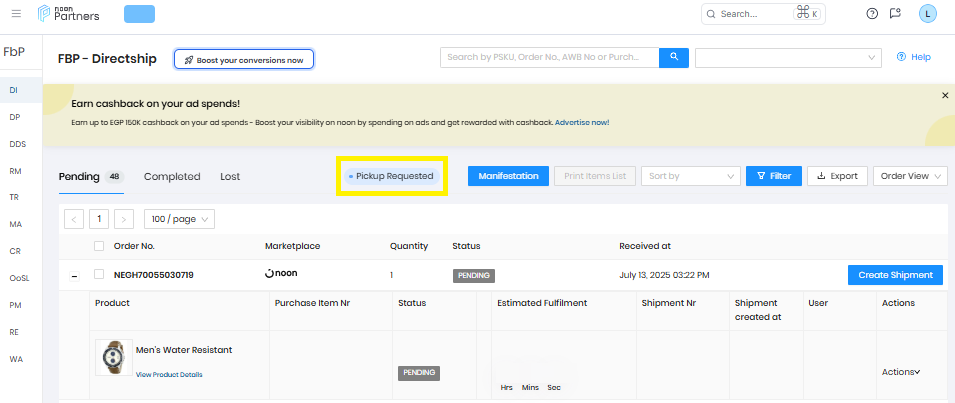955x403 pixels.
Task: Click the watch product thumbnail
Action: click(114, 357)
